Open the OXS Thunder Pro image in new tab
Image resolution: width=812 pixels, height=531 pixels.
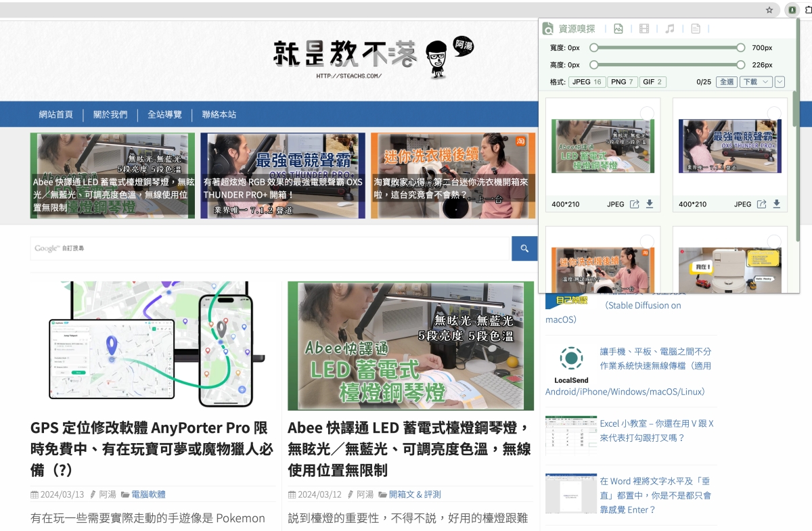761,204
